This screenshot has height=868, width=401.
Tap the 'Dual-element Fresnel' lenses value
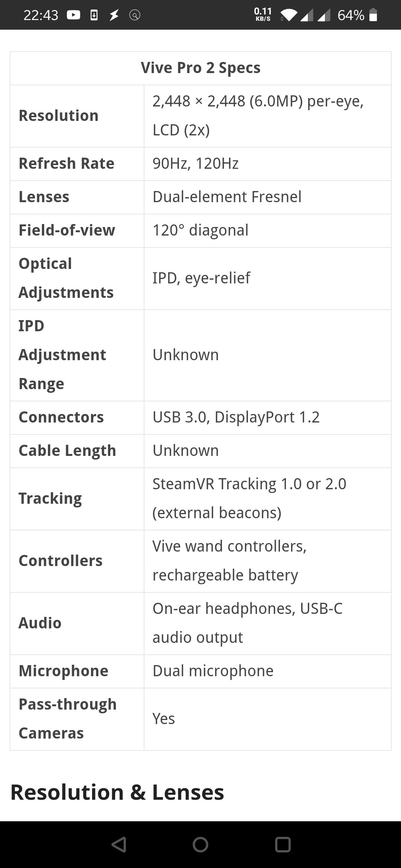(227, 197)
